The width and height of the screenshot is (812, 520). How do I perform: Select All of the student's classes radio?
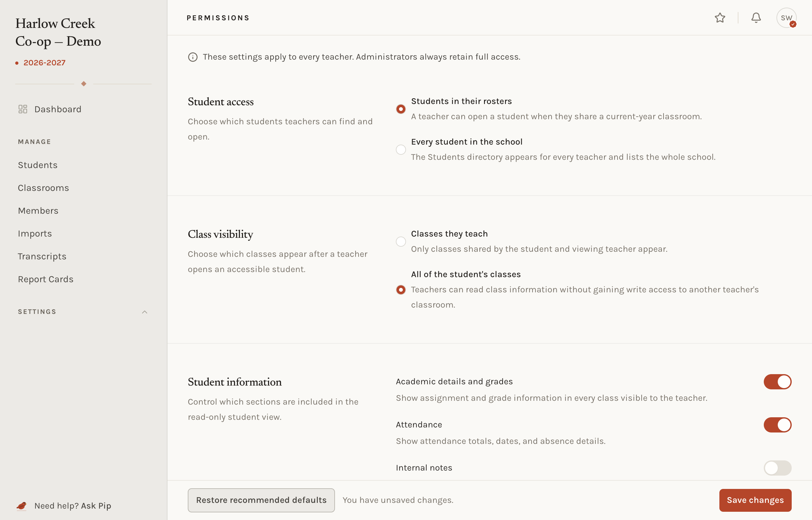click(x=401, y=290)
